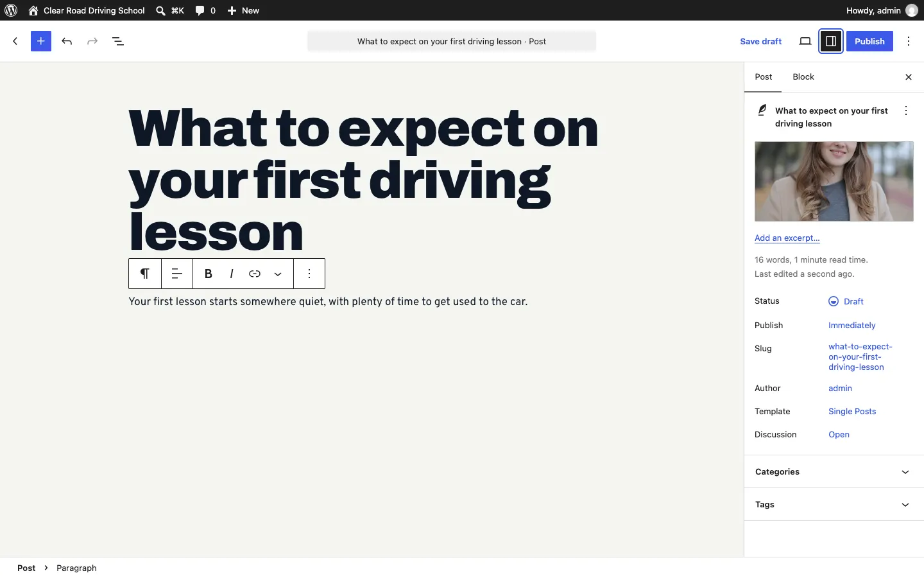Expand the Tags panel
The image size is (924, 578).
point(834,505)
